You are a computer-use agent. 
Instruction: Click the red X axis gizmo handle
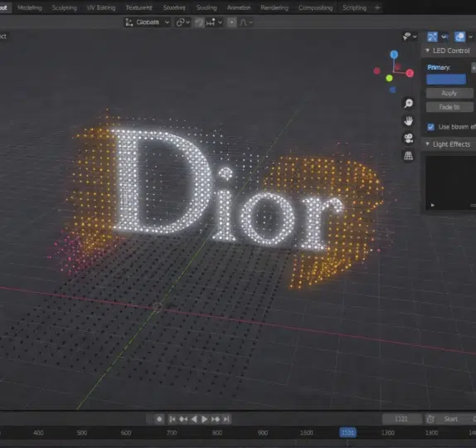click(410, 73)
